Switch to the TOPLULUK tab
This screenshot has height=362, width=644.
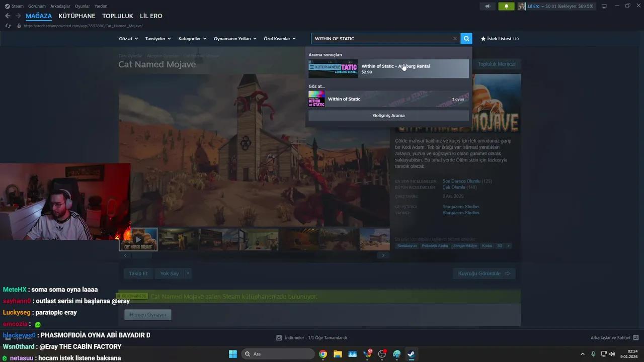[118, 16]
